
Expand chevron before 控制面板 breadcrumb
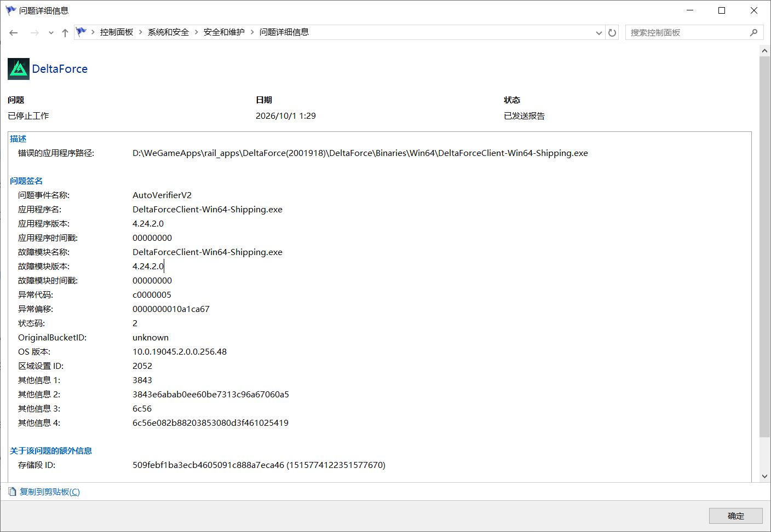(x=93, y=32)
